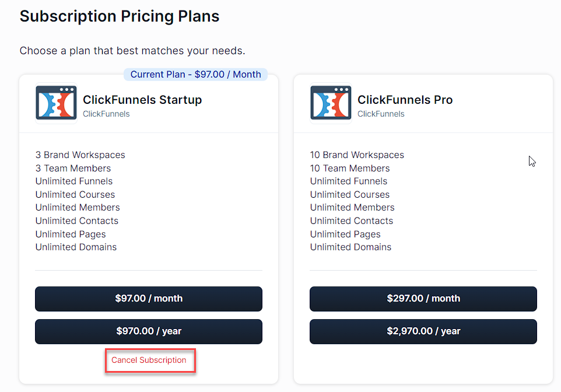The image size is (561, 392).
Task: Select the $297.00 / month Pro option
Action: tap(423, 299)
